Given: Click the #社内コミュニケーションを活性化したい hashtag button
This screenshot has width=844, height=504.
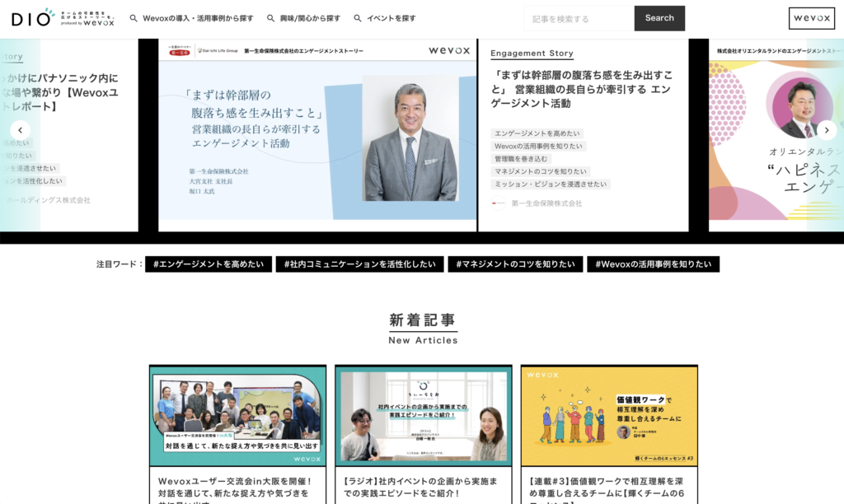Looking at the screenshot, I should tap(359, 264).
